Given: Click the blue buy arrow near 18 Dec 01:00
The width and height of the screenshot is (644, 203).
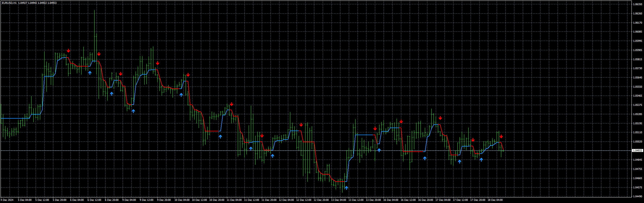Looking at the screenshot, I should click(481, 160).
